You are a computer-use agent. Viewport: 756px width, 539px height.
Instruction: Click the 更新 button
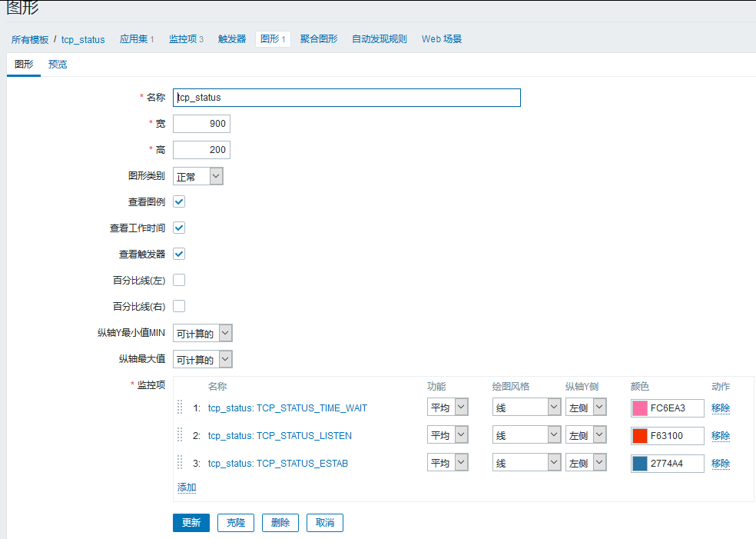[x=191, y=523]
